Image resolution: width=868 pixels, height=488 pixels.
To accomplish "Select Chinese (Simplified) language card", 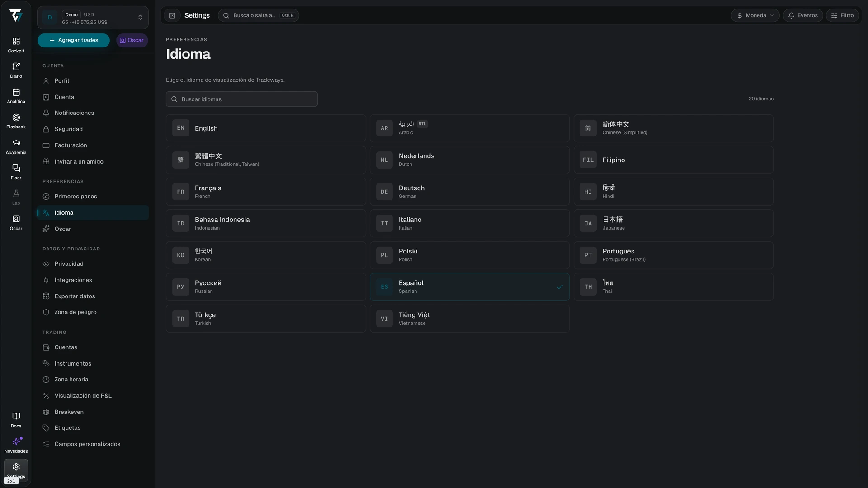I will tap(673, 128).
